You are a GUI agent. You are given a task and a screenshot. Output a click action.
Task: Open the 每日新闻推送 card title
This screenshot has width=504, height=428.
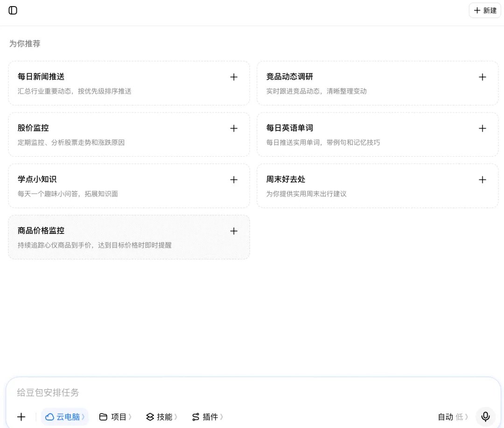(x=41, y=77)
